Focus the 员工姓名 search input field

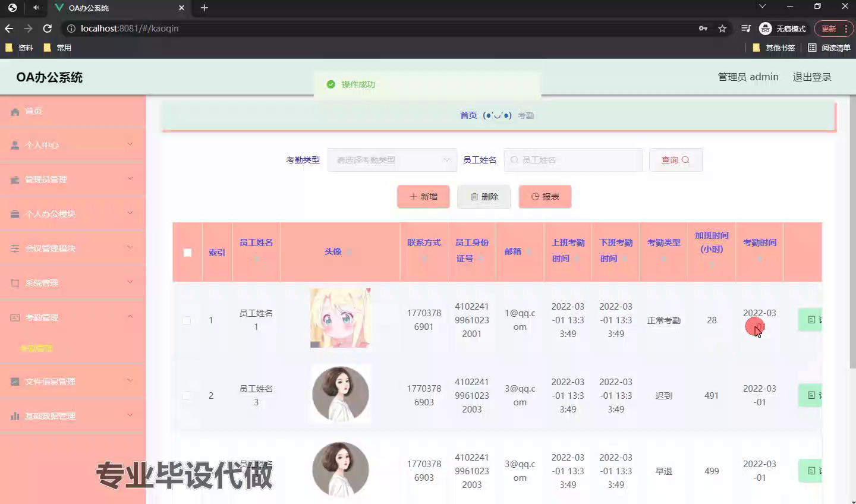coord(574,160)
